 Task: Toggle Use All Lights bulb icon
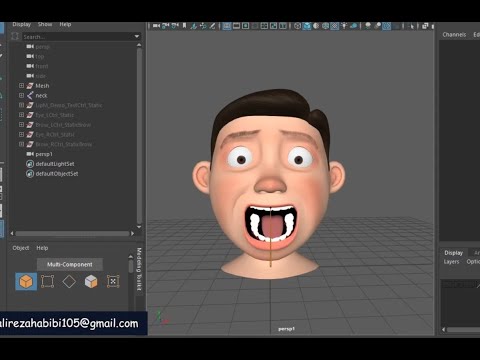344,26
